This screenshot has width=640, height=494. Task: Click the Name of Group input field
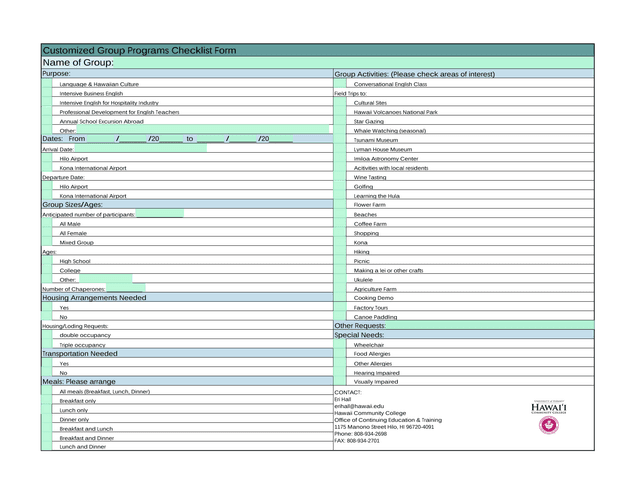350,63
